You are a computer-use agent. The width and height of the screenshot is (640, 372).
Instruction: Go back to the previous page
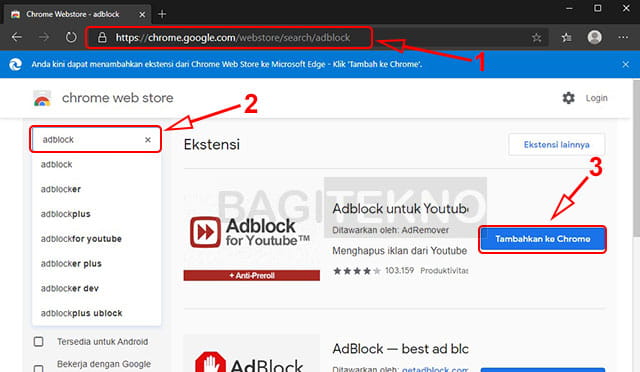pyautogui.click(x=17, y=37)
